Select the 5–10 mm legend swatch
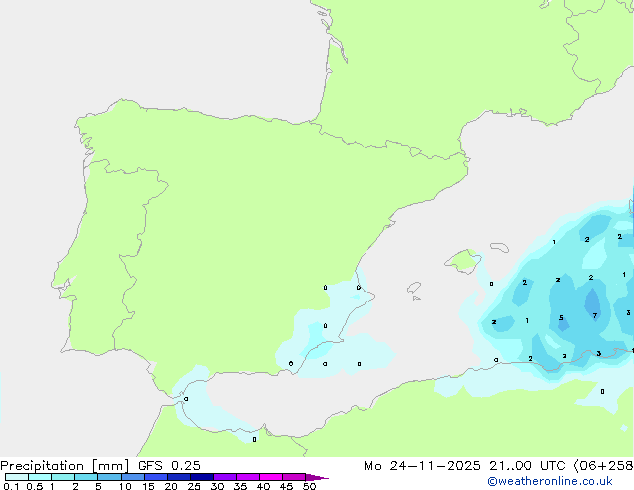Viewport: 634px width, 490px height. coord(110,477)
